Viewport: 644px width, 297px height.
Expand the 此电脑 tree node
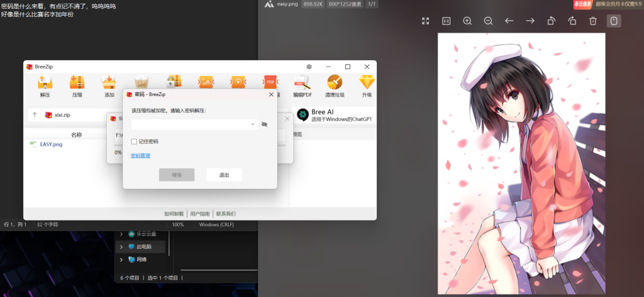coord(121,247)
